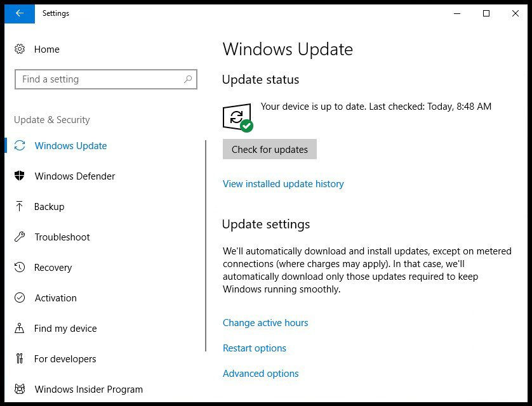Click the Recovery clock icon
This screenshot has height=406, width=532.
(20, 268)
